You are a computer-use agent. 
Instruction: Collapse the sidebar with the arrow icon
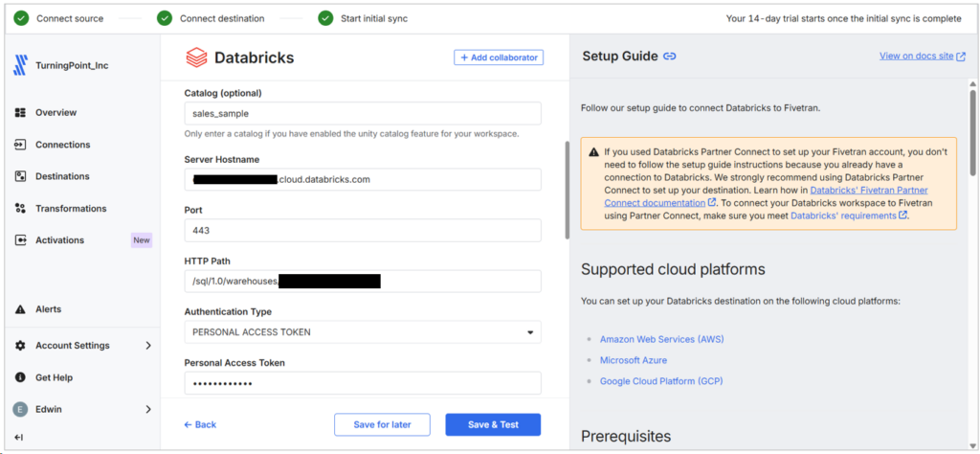point(18,437)
